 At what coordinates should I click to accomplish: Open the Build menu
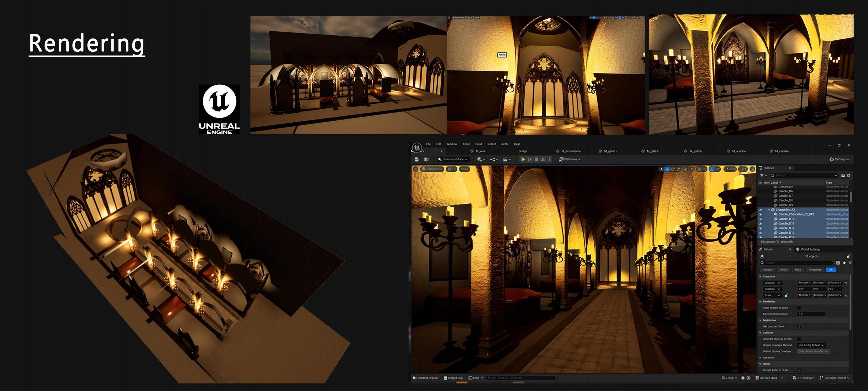[478, 144]
